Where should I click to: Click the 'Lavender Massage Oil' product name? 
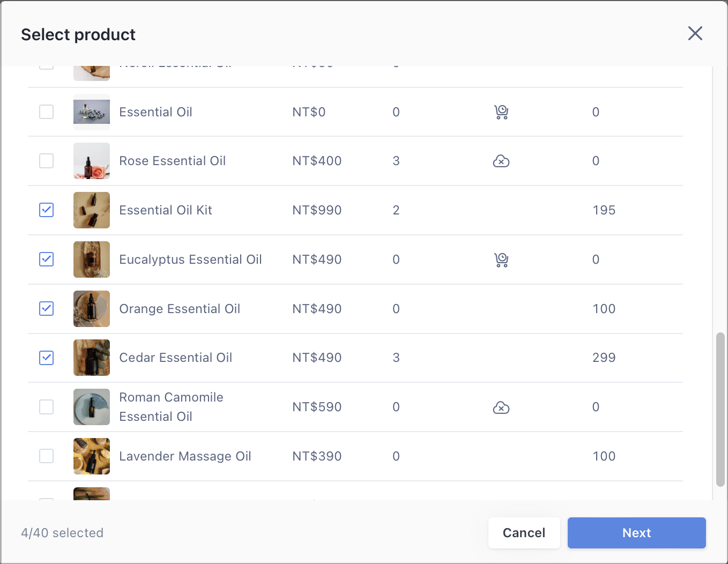click(185, 456)
